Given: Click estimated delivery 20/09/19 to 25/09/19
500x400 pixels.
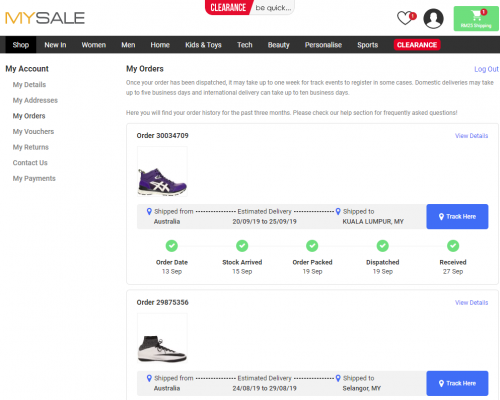Looking at the screenshot, I should coord(264,222).
